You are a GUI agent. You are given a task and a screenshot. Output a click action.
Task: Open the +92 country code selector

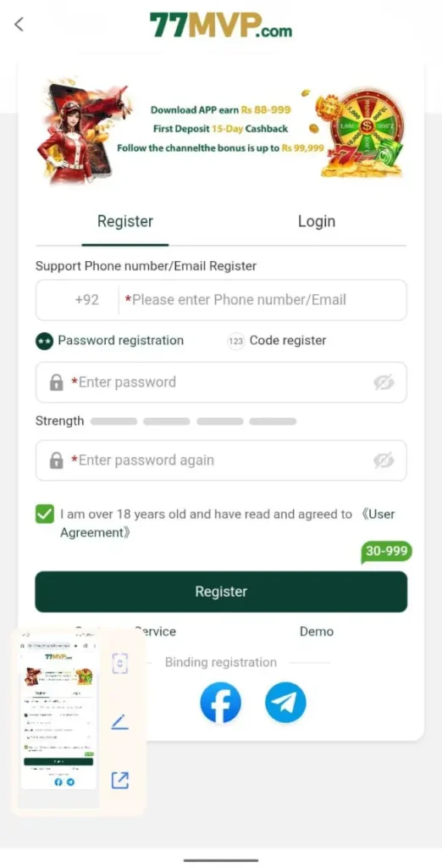click(87, 299)
